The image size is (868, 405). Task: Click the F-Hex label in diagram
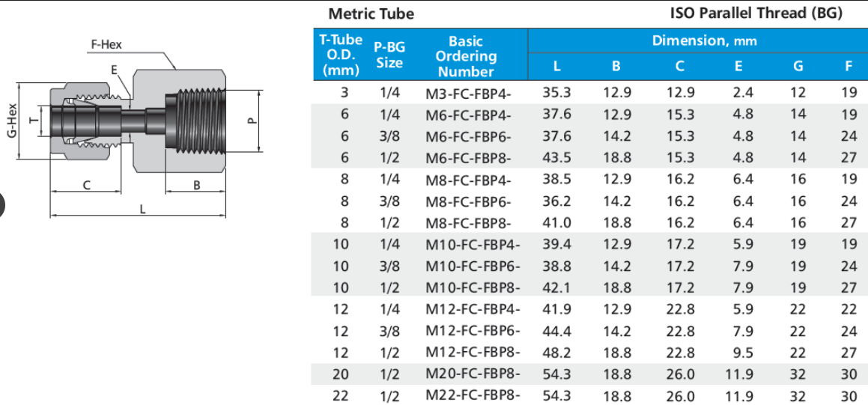click(x=106, y=45)
